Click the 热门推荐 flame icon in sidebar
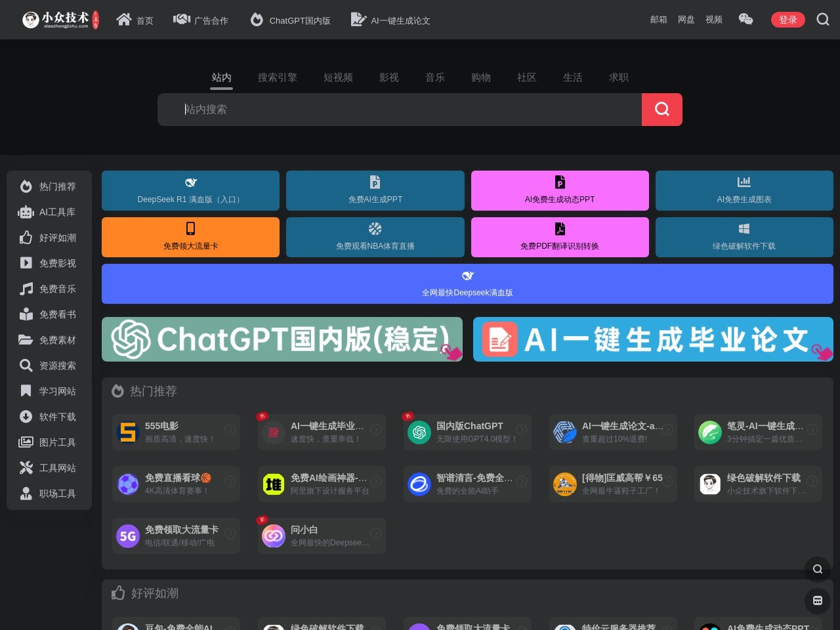 click(x=26, y=186)
